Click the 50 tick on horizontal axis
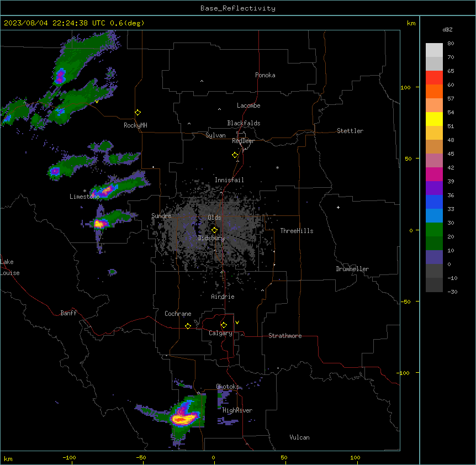 coord(284,457)
